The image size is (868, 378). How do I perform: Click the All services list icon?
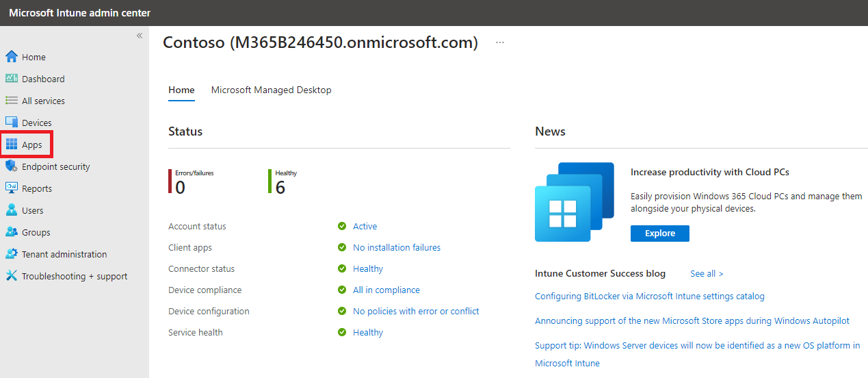tap(11, 101)
